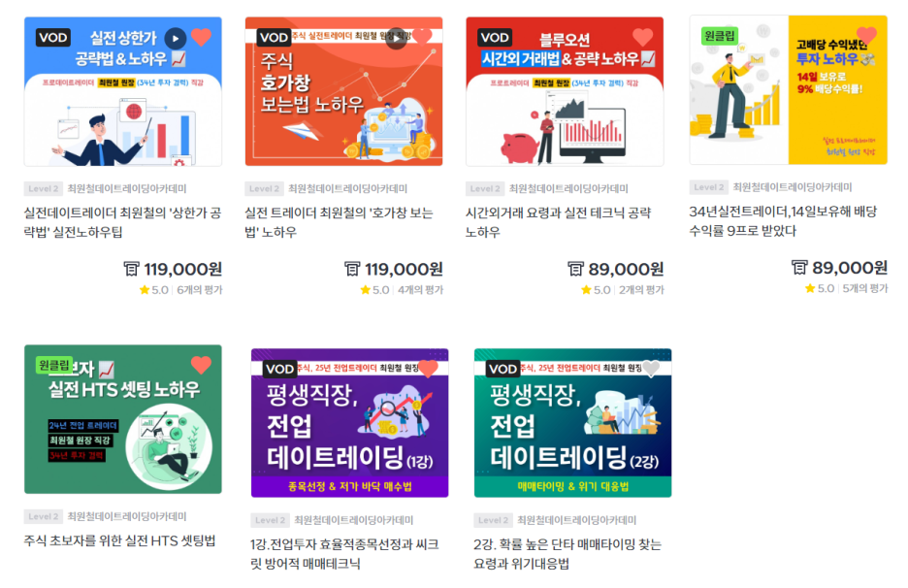The height and width of the screenshot is (588, 908).
Task: Click heart icon on 'HTS 셋팅 노하우' card
Action: 201,365
